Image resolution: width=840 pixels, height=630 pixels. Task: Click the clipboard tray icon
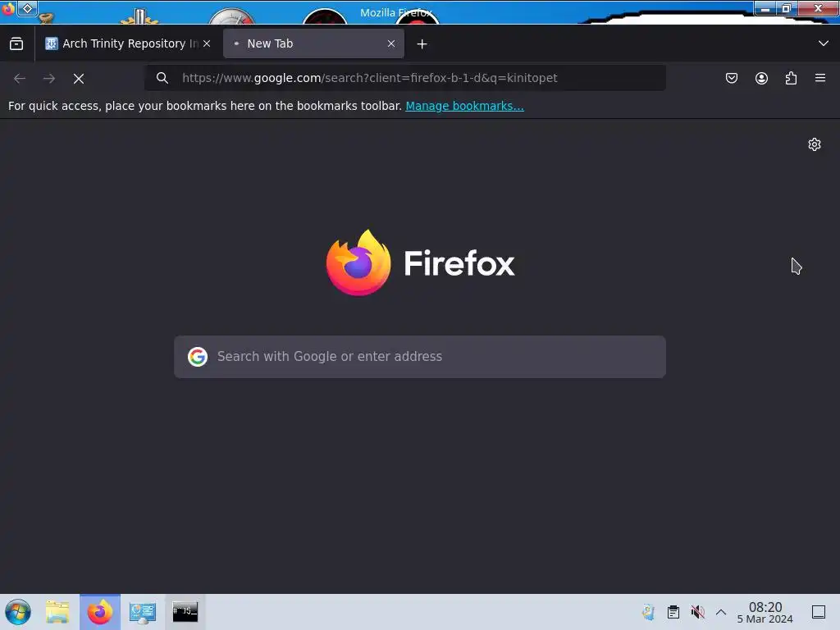click(x=673, y=612)
